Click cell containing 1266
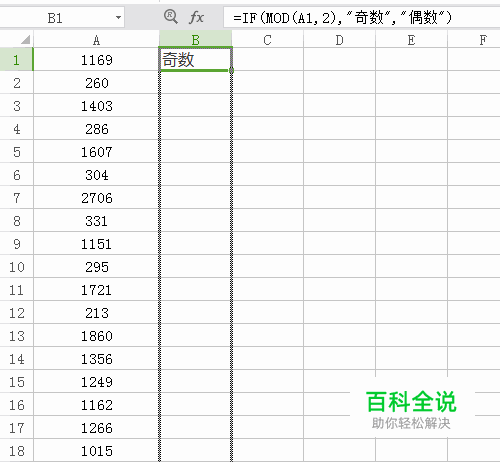 96,427
